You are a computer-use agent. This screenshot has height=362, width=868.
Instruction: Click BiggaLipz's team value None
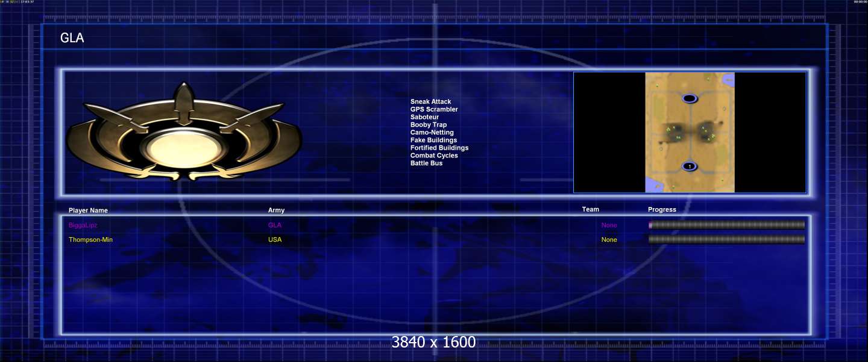(x=609, y=225)
